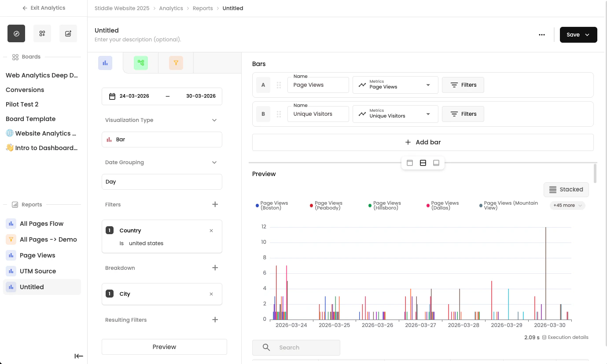Select the split panel layout icon

click(423, 163)
